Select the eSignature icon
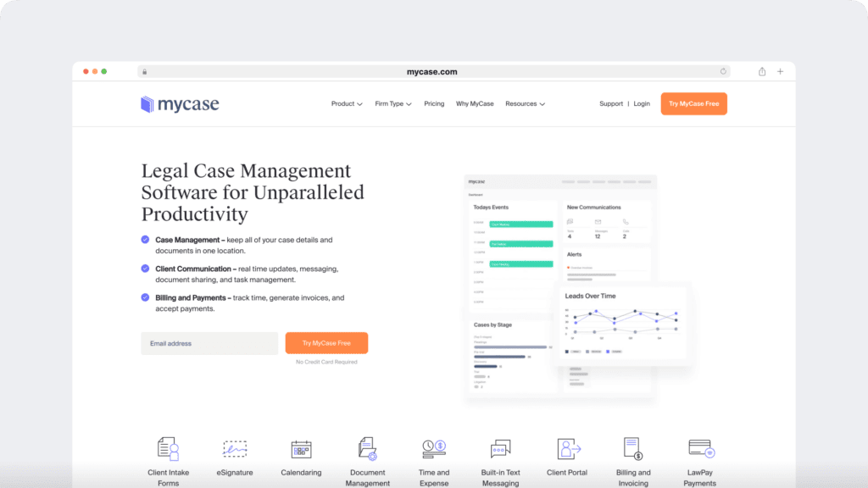Viewport: 868px width, 488px height. tap(234, 448)
